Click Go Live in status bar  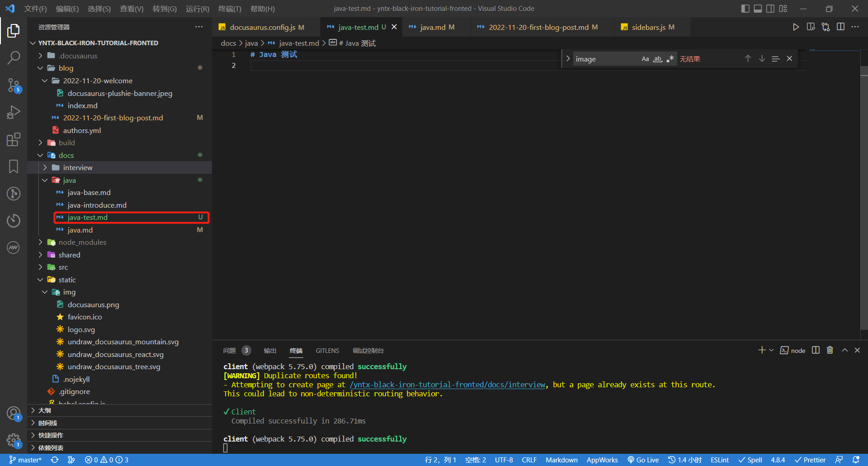pos(643,460)
